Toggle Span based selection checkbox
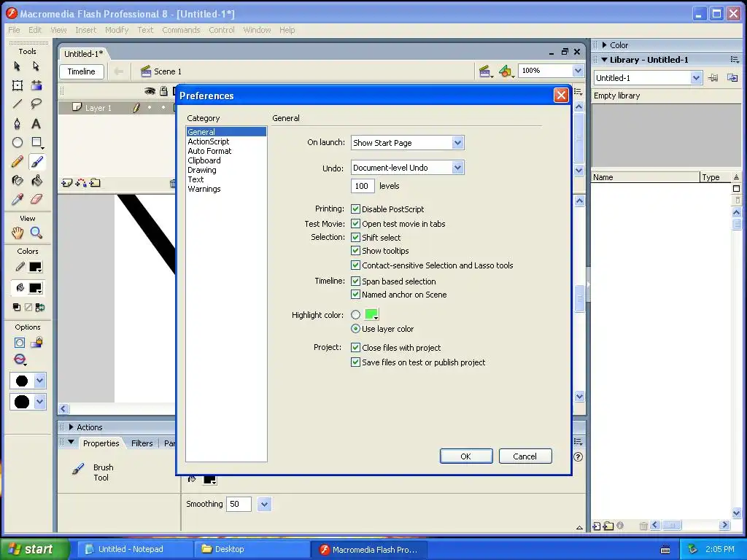 355,281
